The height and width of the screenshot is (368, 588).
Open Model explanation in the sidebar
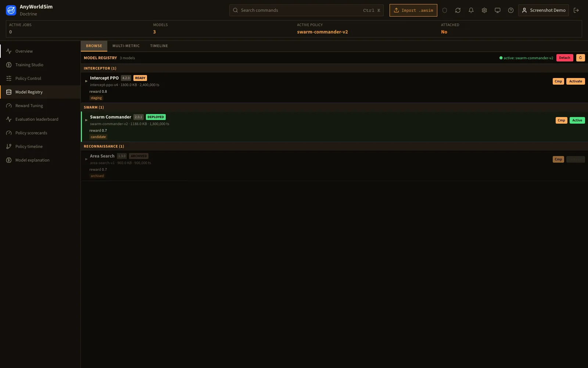[x=40, y=160]
